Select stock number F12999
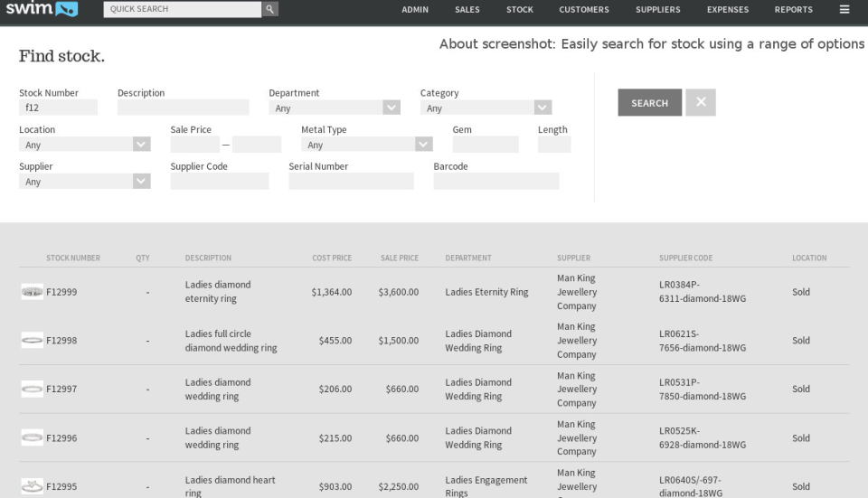The image size is (868, 498). pos(61,292)
